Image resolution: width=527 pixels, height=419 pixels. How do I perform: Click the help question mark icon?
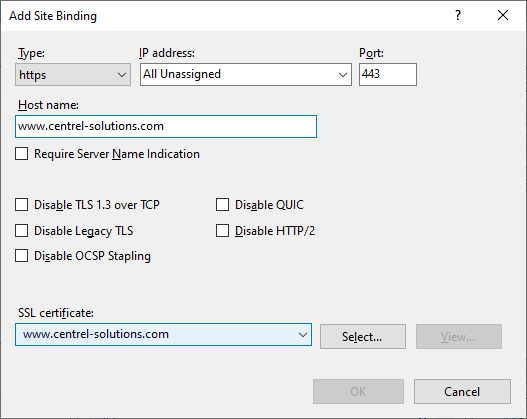tap(458, 15)
